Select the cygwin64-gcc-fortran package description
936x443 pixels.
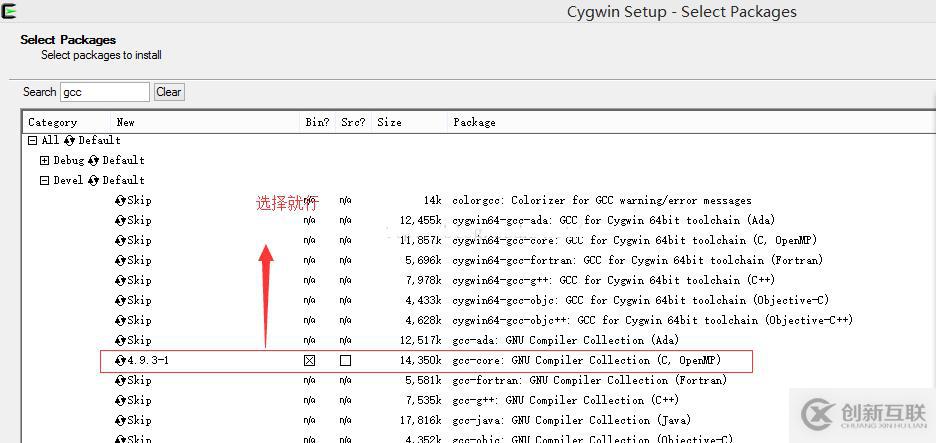638,260
